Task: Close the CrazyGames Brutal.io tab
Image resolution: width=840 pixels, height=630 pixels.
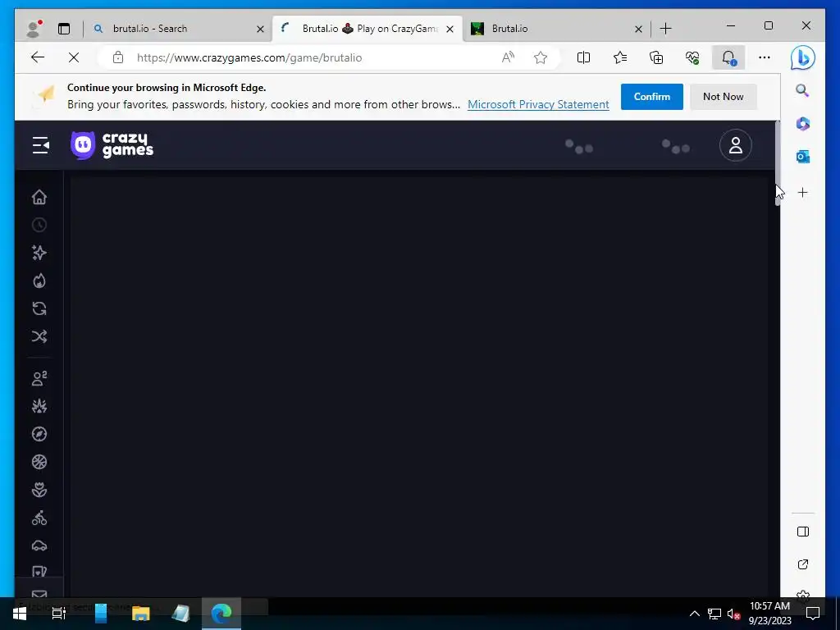Action: 450,29
